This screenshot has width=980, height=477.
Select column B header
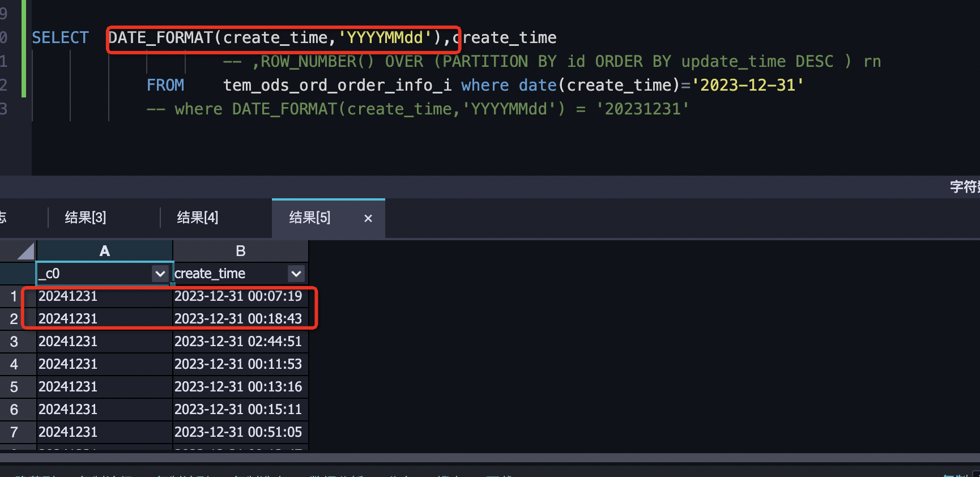(241, 251)
